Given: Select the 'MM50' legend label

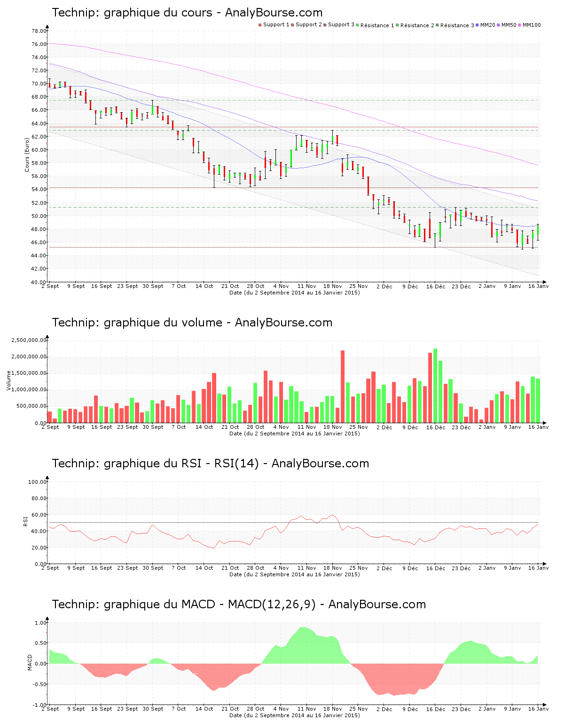Looking at the screenshot, I should point(509,25).
